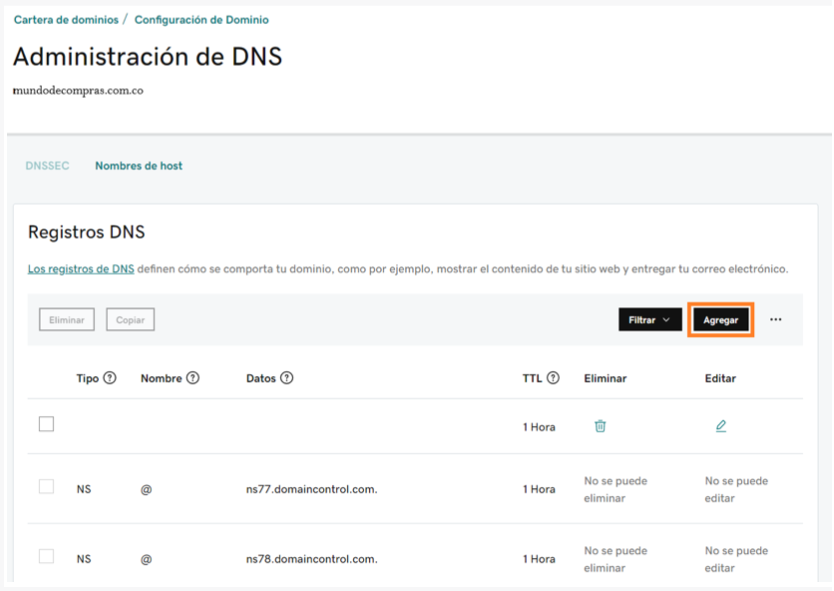Click 1 Hora TTL in the ns78 row
The image size is (834, 591).
(539, 559)
